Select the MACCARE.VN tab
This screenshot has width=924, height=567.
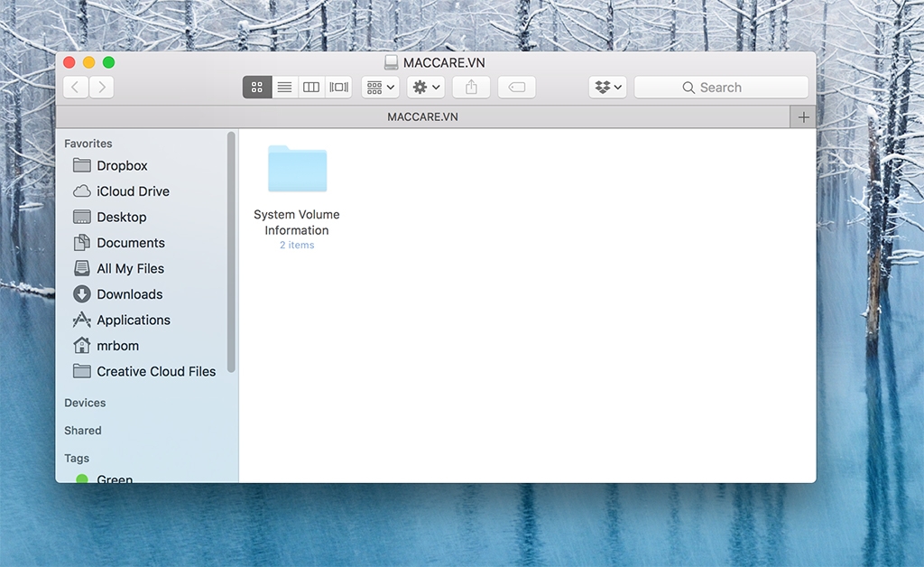click(422, 117)
